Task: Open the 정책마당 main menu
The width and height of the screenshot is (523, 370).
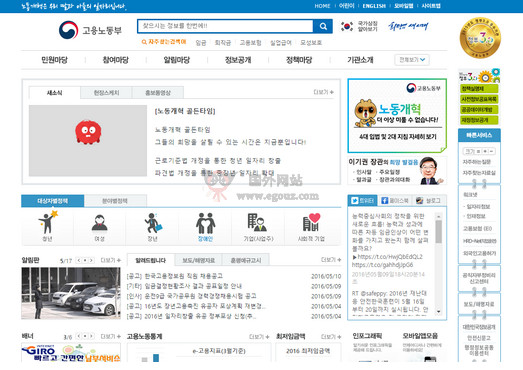Action: tap(299, 60)
